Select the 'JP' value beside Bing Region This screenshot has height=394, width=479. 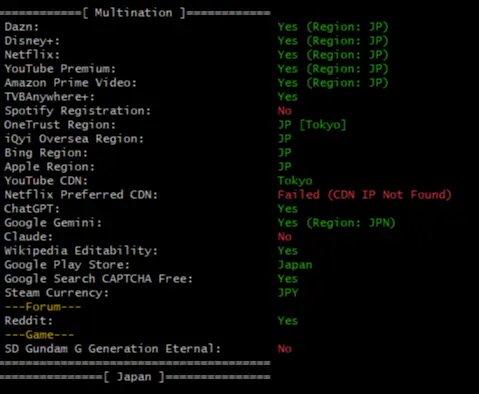(285, 153)
